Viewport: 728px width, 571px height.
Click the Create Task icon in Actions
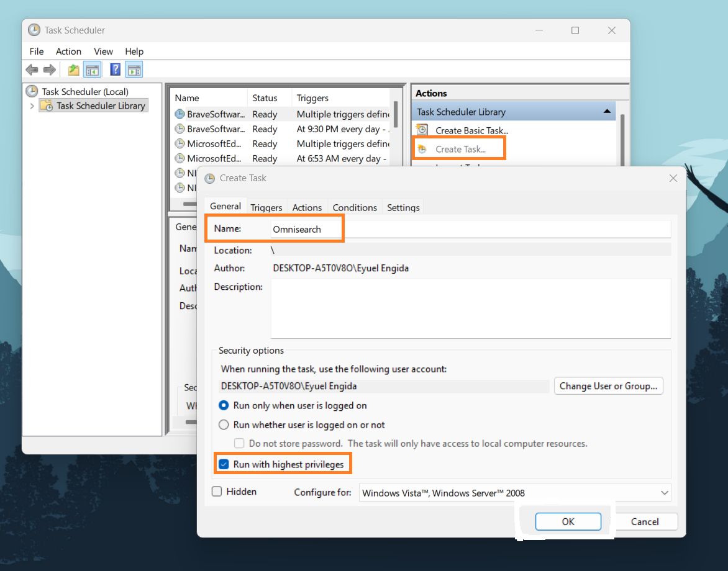point(422,149)
